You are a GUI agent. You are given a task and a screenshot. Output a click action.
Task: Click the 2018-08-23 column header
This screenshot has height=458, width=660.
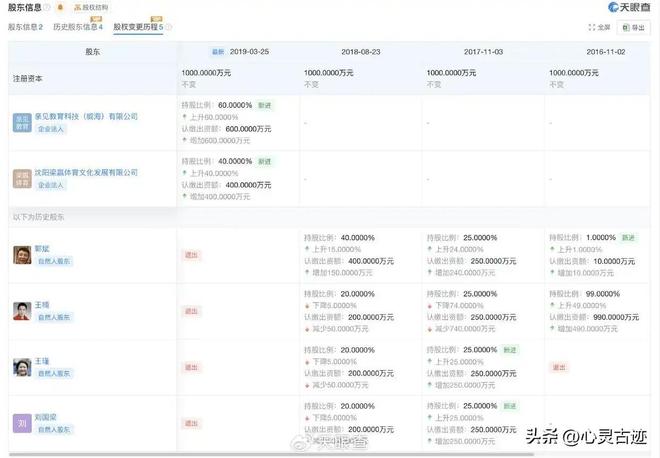361,52
